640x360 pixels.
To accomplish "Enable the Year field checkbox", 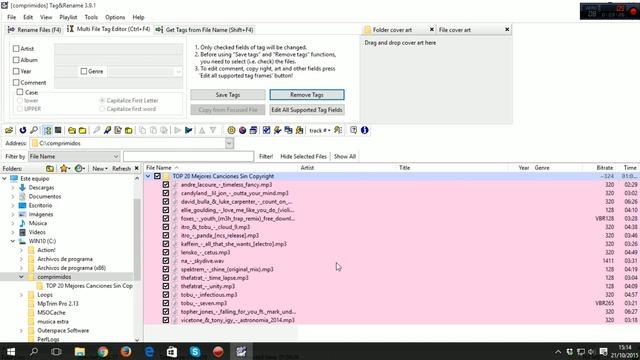I will tap(16, 71).
